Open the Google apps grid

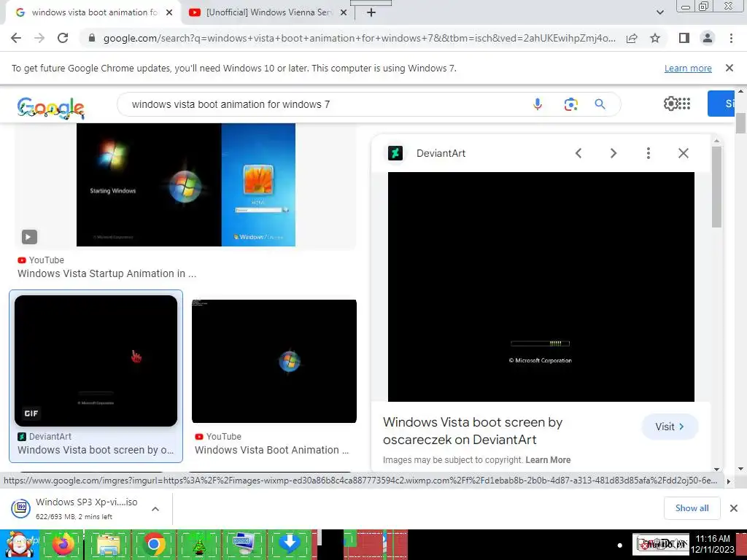pos(684,104)
